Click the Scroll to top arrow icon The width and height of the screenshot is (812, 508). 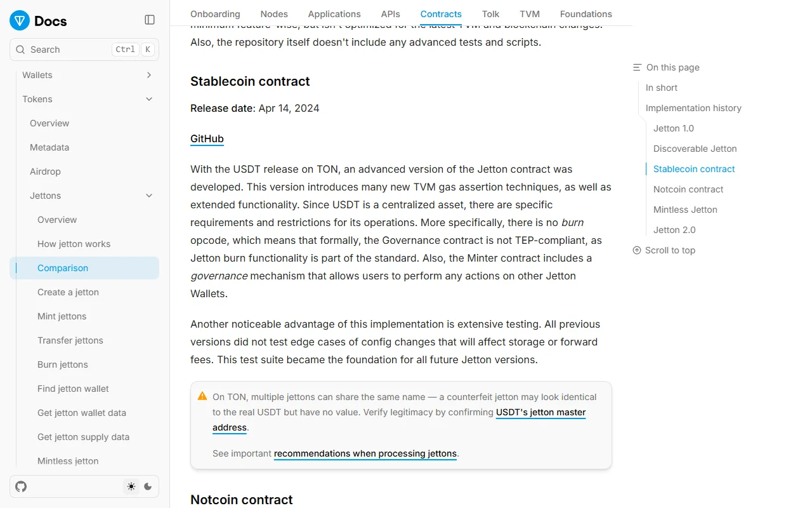(637, 250)
